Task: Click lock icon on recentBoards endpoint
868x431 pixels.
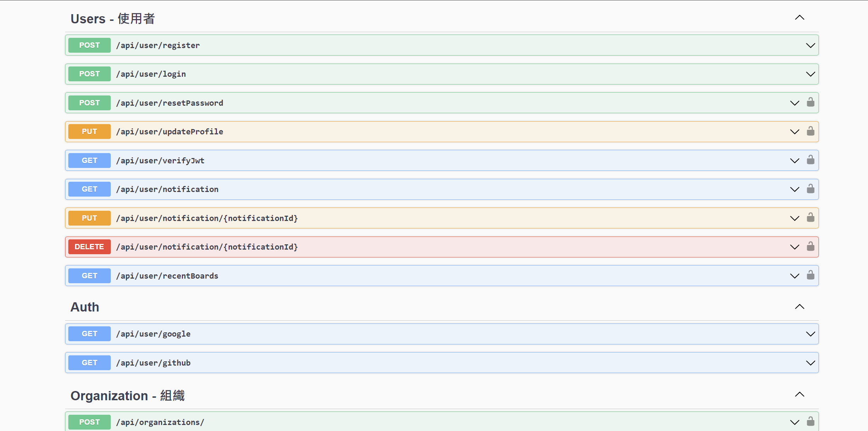Action: click(810, 275)
